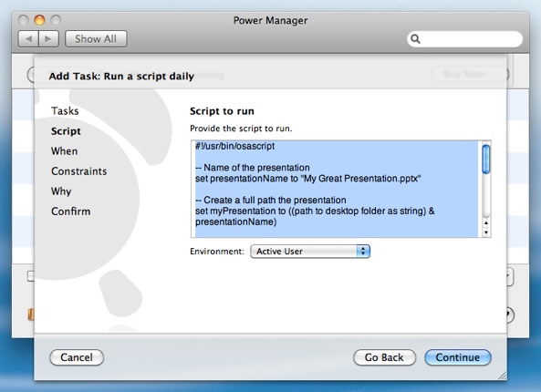Focus the Power Manager search field
The image size is (541, 392).
click(x=464, y=39)
